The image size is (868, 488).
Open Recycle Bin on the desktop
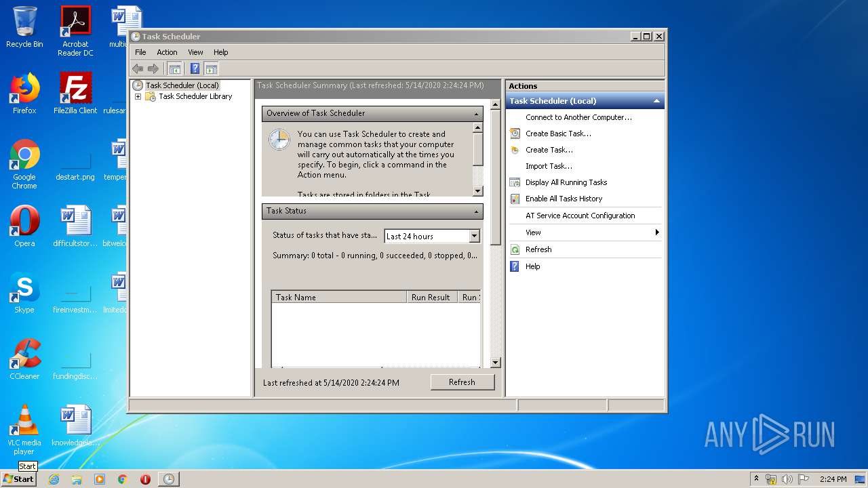24,27
